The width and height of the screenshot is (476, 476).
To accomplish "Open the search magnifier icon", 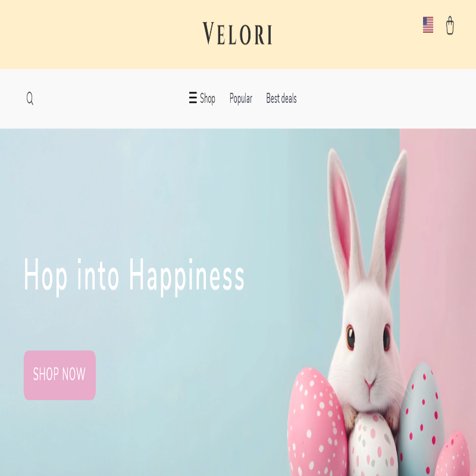I will (x=30, y=98).
